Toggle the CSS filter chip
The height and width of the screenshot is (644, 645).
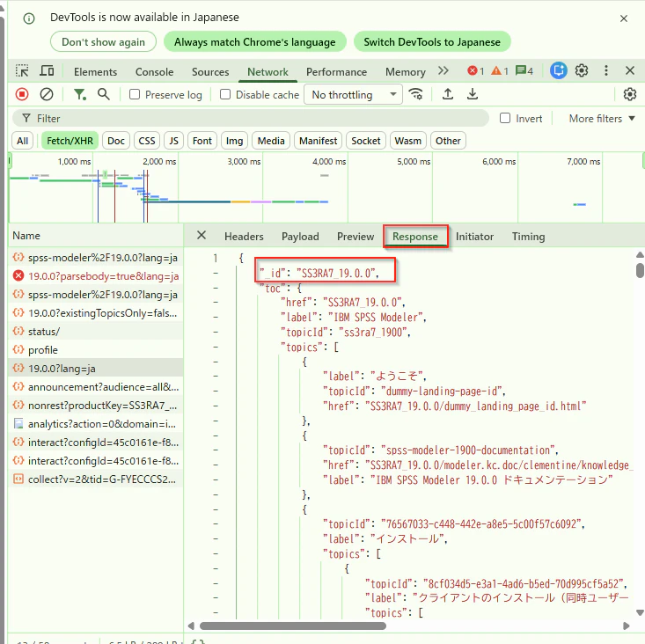[147, 141]
